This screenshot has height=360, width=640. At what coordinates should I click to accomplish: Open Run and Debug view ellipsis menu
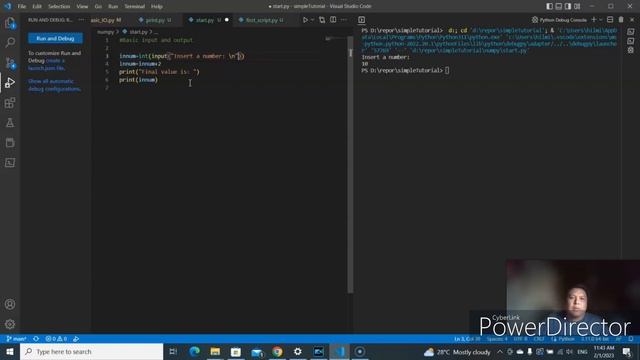click(81, 20)
